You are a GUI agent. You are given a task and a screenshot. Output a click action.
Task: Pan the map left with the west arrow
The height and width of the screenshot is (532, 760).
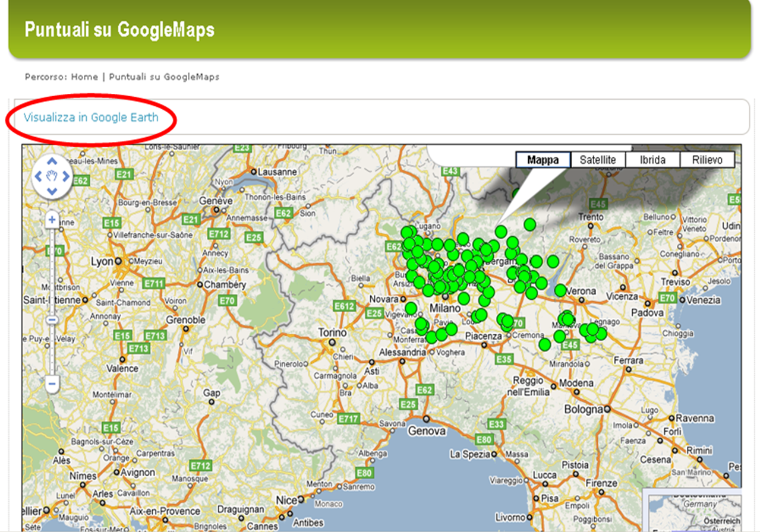click(x=37, y=176)
